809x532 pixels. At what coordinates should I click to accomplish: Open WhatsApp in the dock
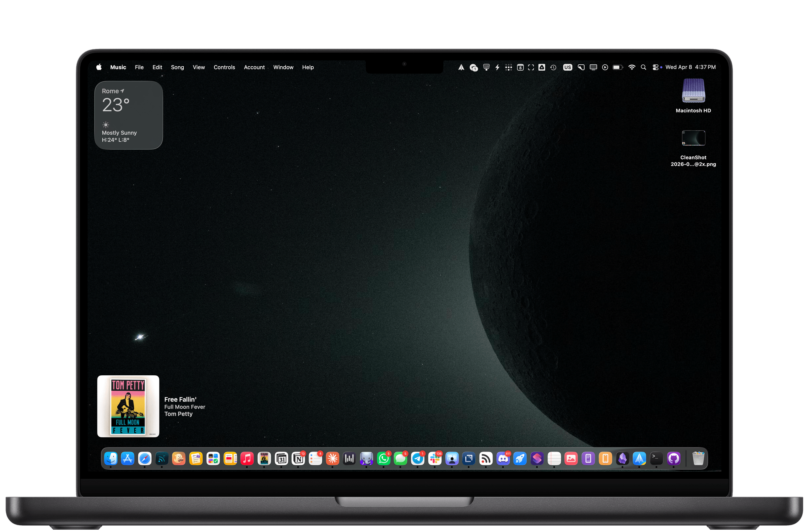point(383,458)
